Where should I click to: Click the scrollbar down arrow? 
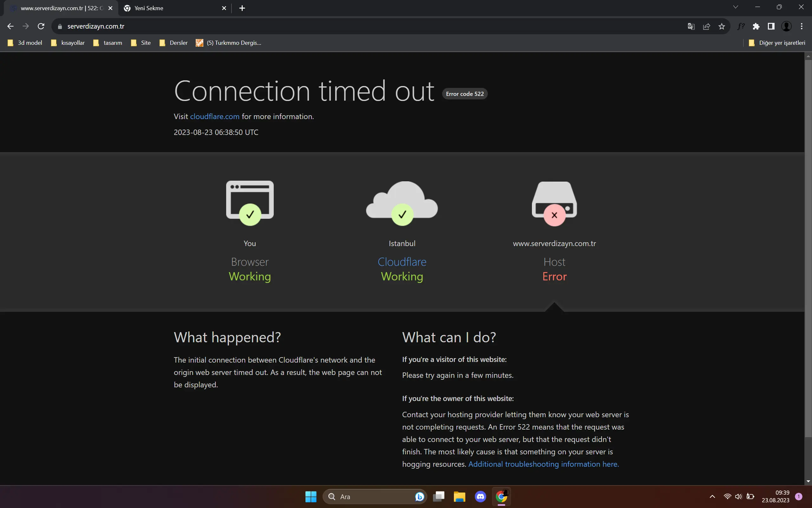pyautogui.click(x=808, y=481)
